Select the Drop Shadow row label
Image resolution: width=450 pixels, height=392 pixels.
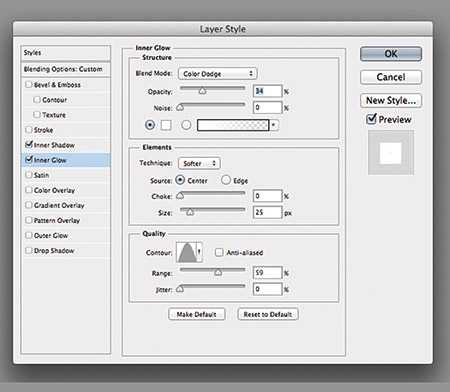tap(54, 250)
